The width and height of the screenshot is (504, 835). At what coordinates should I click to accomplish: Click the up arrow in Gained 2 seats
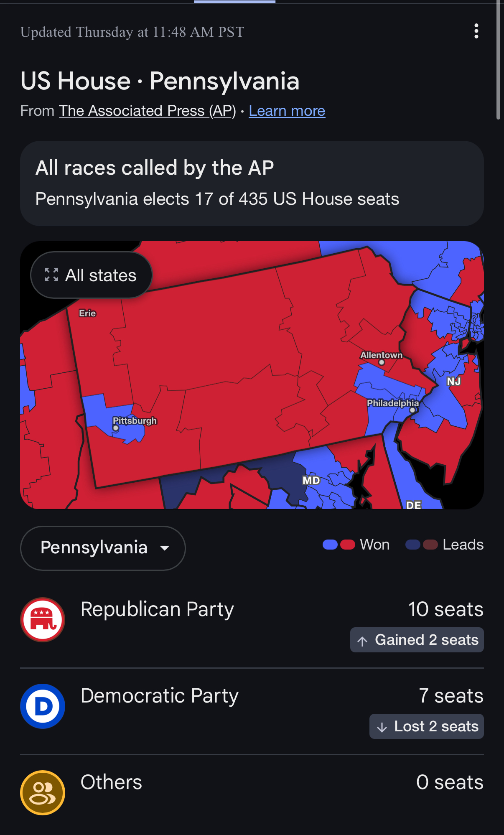(362, 641)
